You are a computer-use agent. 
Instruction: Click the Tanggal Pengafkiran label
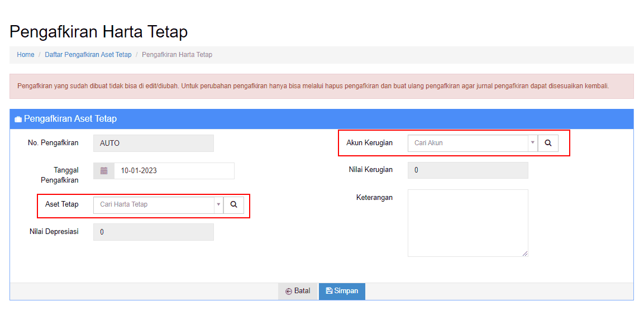[x=60, y=175]
